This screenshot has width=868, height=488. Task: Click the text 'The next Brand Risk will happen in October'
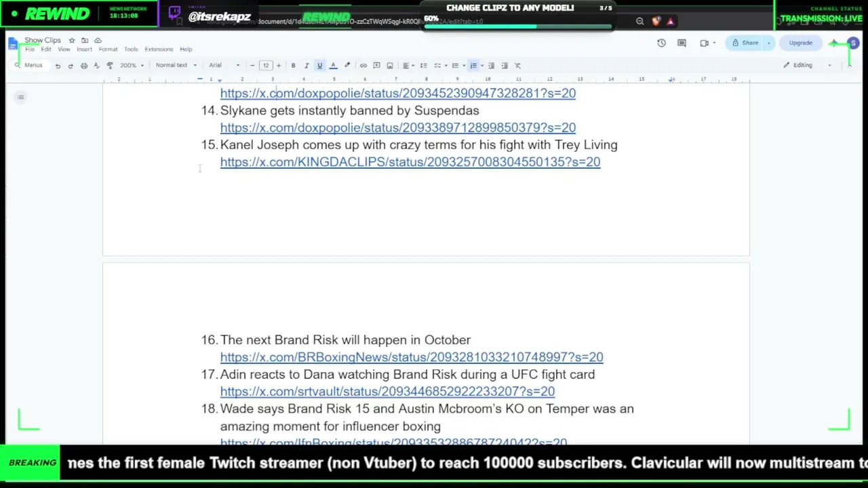345,340
